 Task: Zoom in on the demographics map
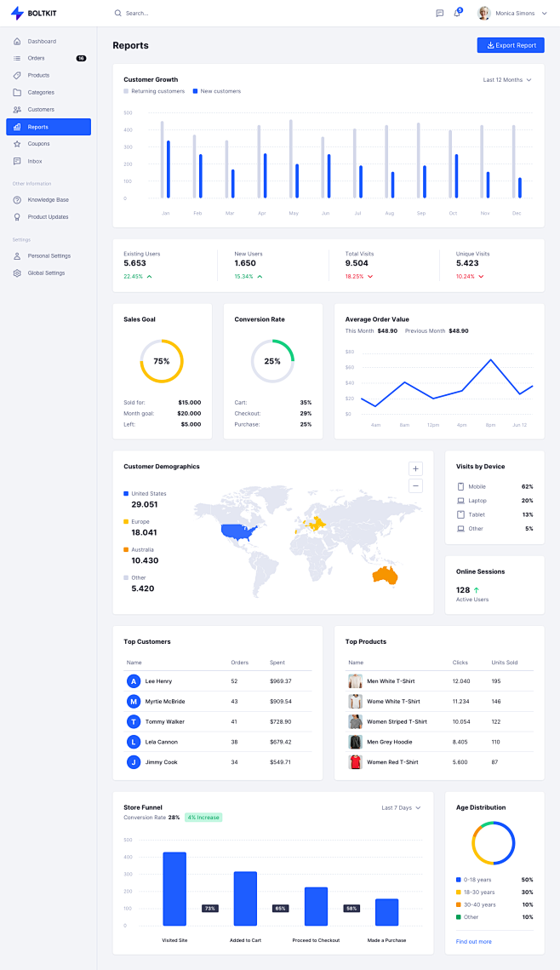[416, 469]
